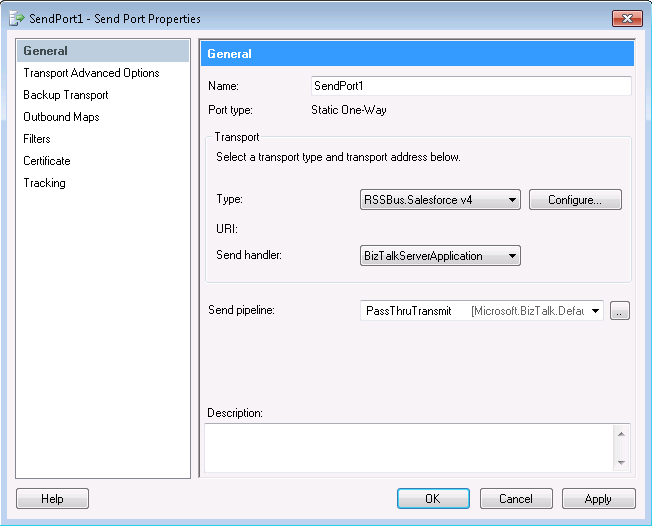Go to Backup Transport settings

click(66, 95)
